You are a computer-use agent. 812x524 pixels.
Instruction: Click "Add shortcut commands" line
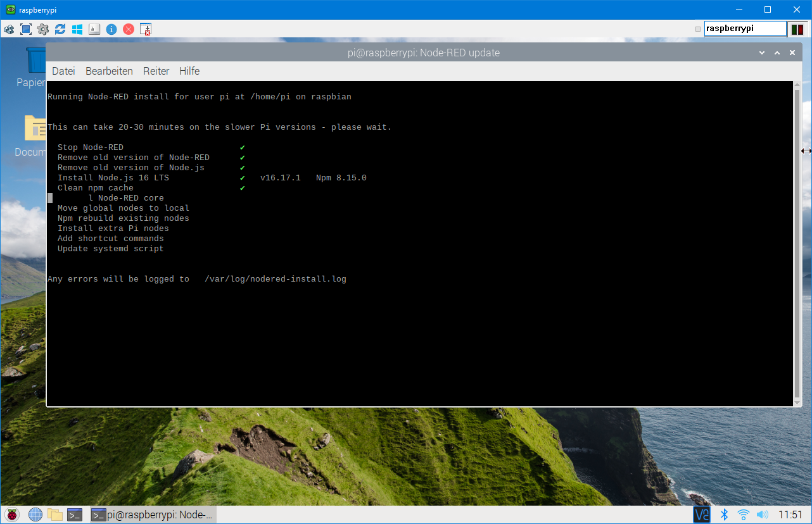click(111, 239)
